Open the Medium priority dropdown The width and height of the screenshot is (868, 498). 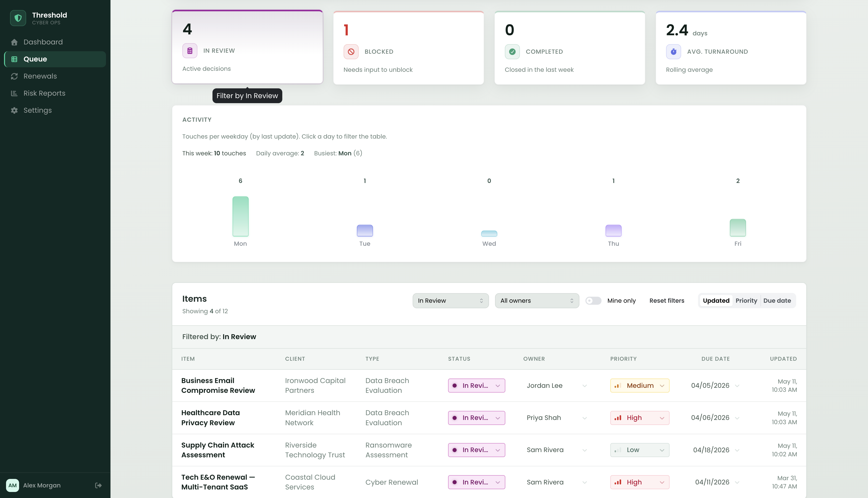pos(639,386)
